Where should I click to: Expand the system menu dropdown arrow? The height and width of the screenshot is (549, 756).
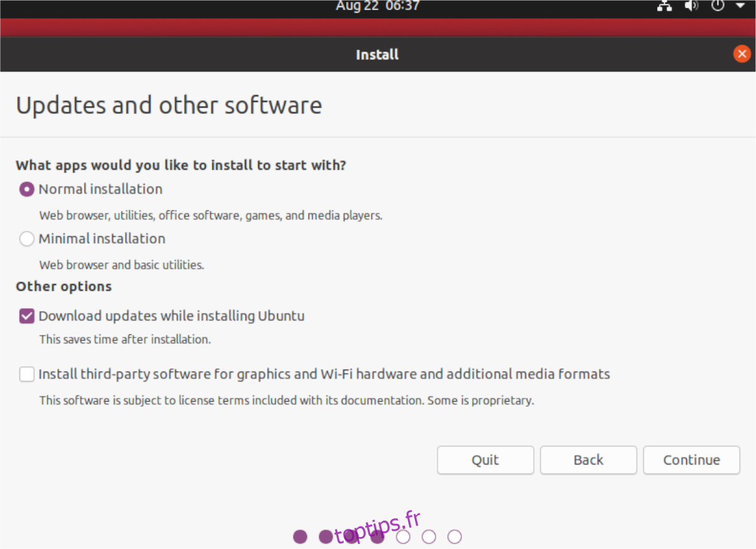740,6
